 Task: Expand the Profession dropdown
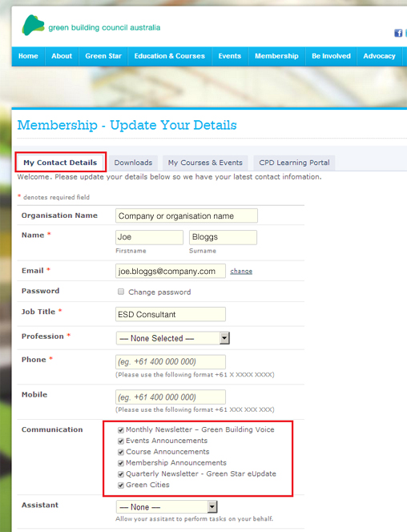pyautogui.click(x=173, y=338)
